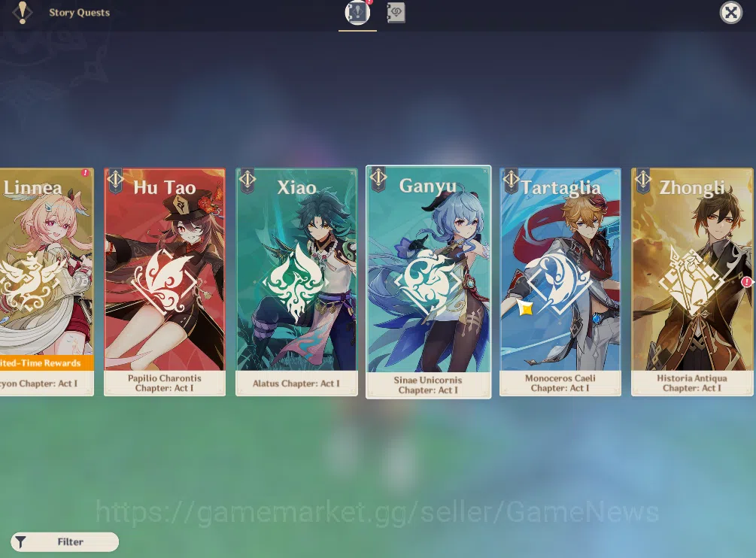Click chapter badge icon on Hu Tao card
Viewport: 756px width, 558px height.
115,180
